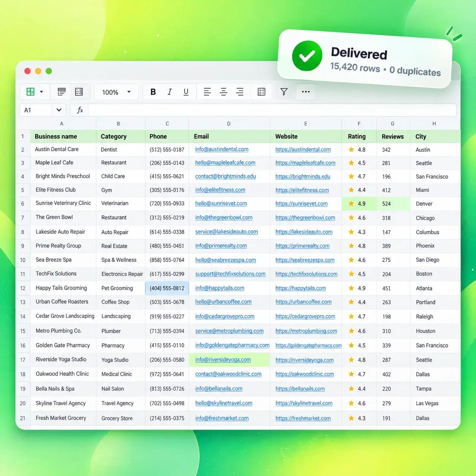476x476 pixels.
Task: Expand the A1 cell reference dropdown
Action: coord(59,110)
